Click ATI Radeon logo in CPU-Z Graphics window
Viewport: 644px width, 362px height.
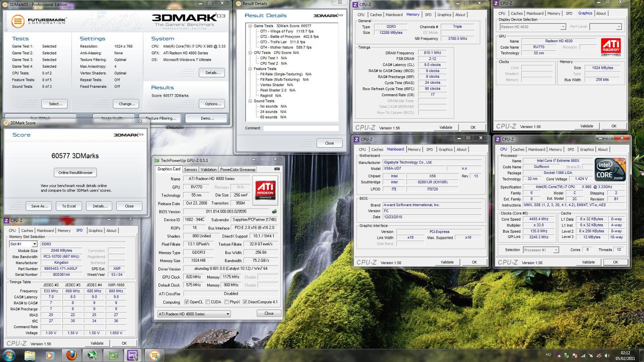610,47
